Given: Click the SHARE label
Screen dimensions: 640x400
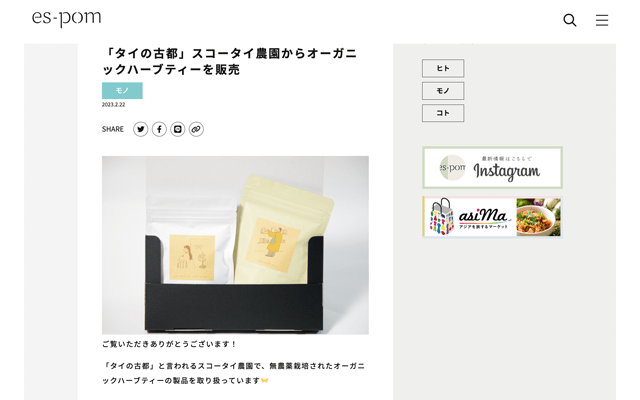Looking at the screenshot, I should tap(113, 129).
